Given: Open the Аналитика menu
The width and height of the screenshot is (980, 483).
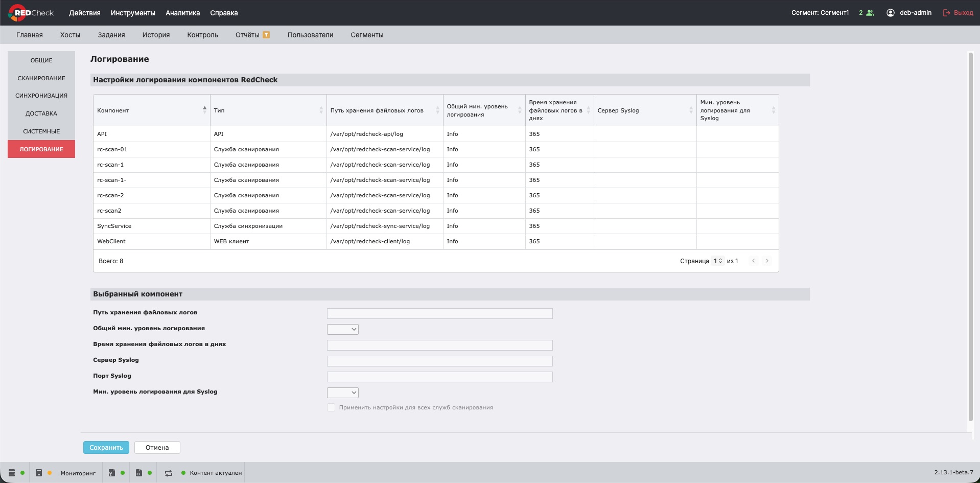Looking at the screenshot, I should (x=183, y=13).
